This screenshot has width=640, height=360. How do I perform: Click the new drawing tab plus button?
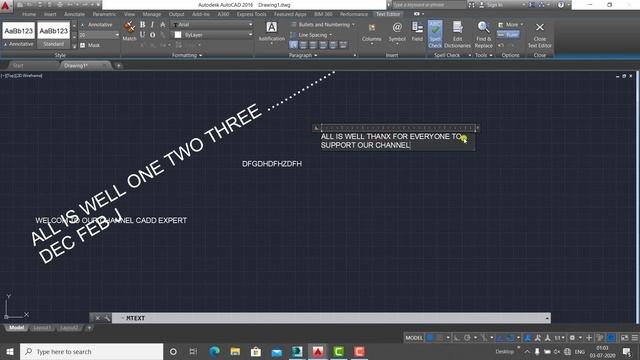click(x=119, y=65)
